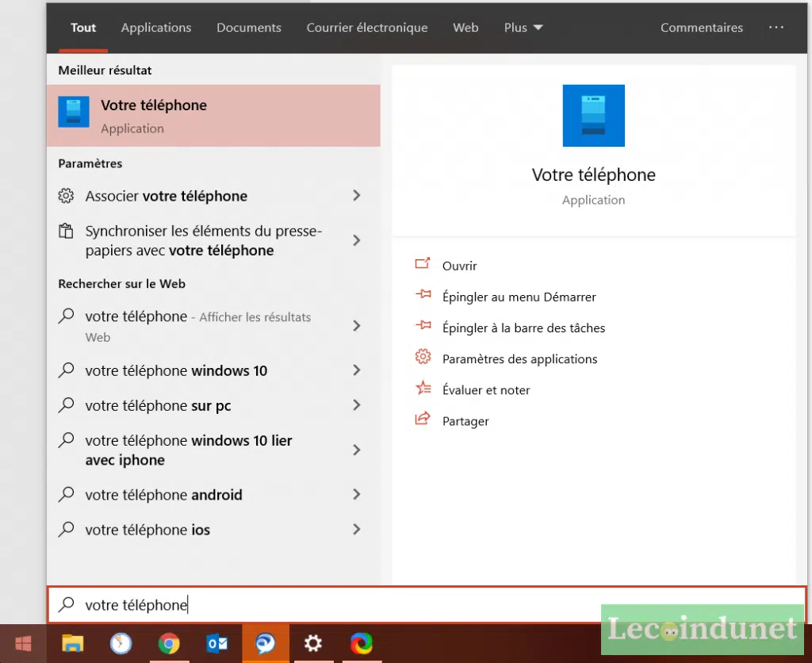The height and width of the screenshot is (663, 812).
Task: Select 'votre téléphone android' suggestion
Action: (213, 495)
